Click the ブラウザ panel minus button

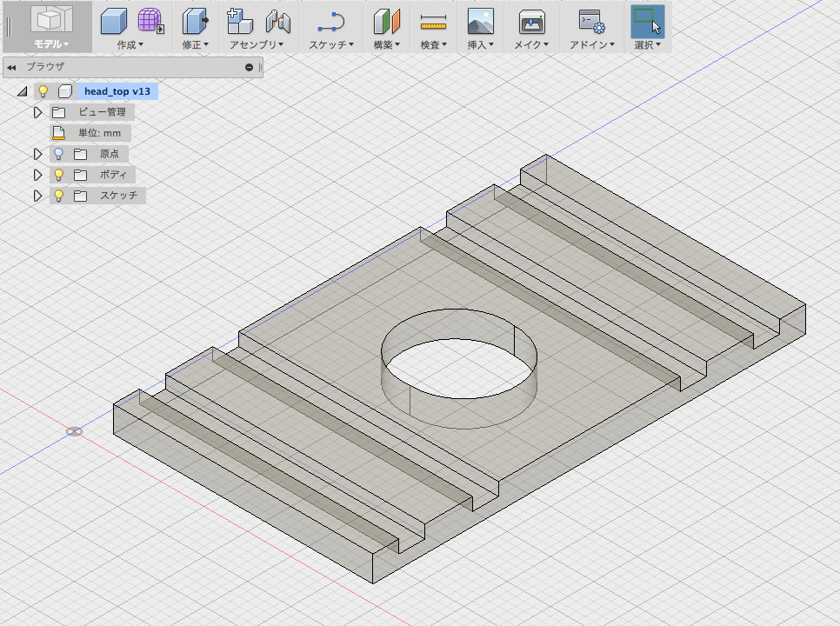[249, 68]
